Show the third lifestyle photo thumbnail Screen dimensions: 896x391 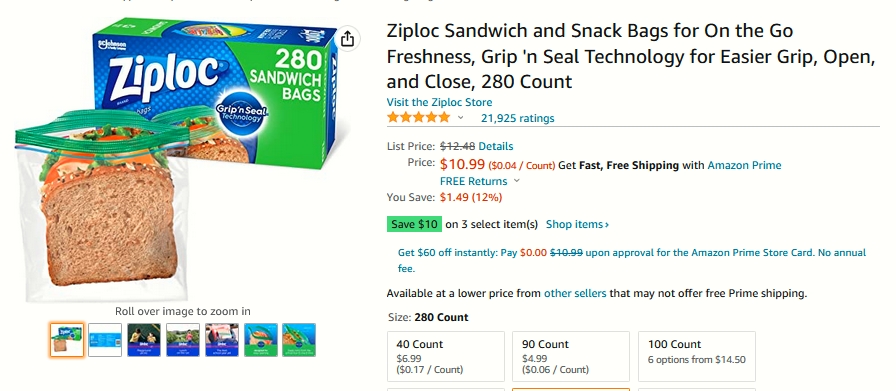point(144,340)
